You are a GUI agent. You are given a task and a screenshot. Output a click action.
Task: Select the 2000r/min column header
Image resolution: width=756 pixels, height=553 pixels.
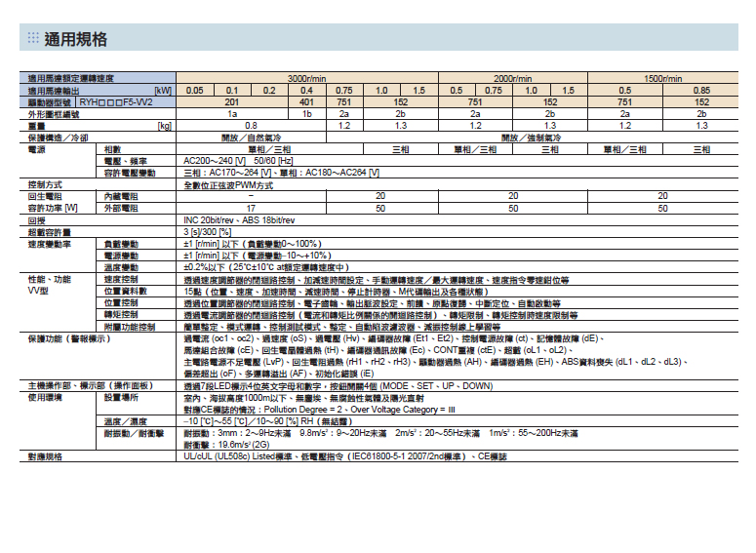tap(512, 77)
